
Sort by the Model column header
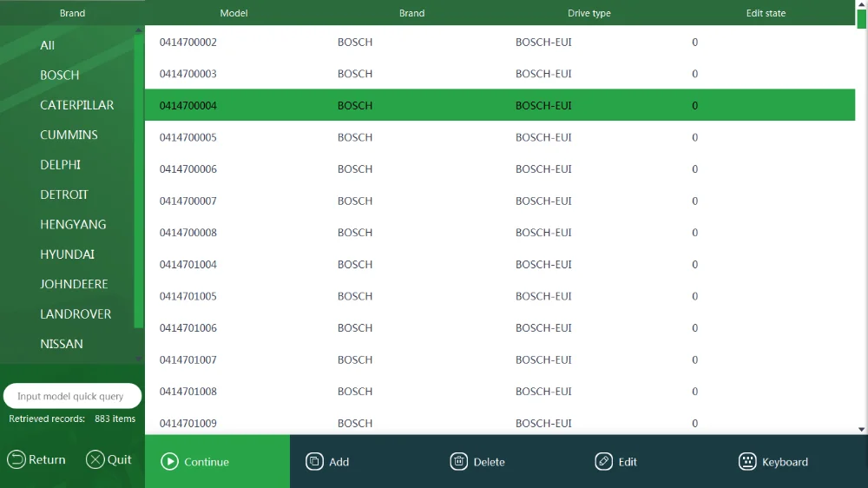tap(233, 13)
